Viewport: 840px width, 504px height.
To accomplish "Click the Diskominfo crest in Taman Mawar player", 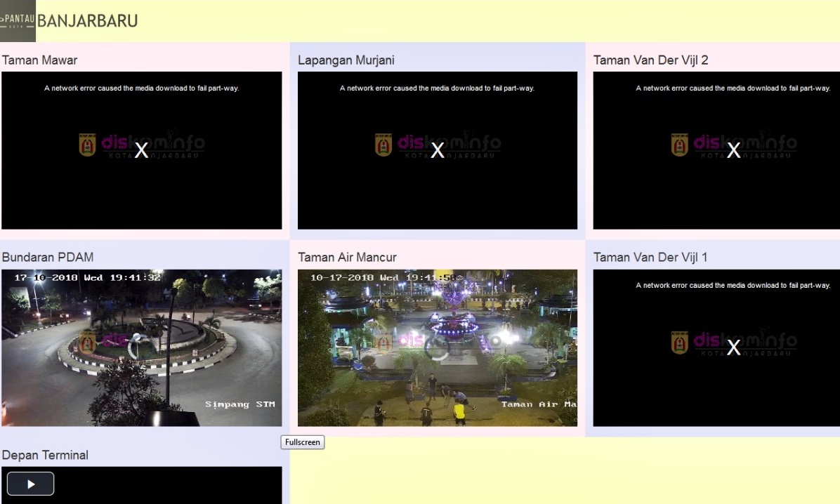I will [87, 145].
